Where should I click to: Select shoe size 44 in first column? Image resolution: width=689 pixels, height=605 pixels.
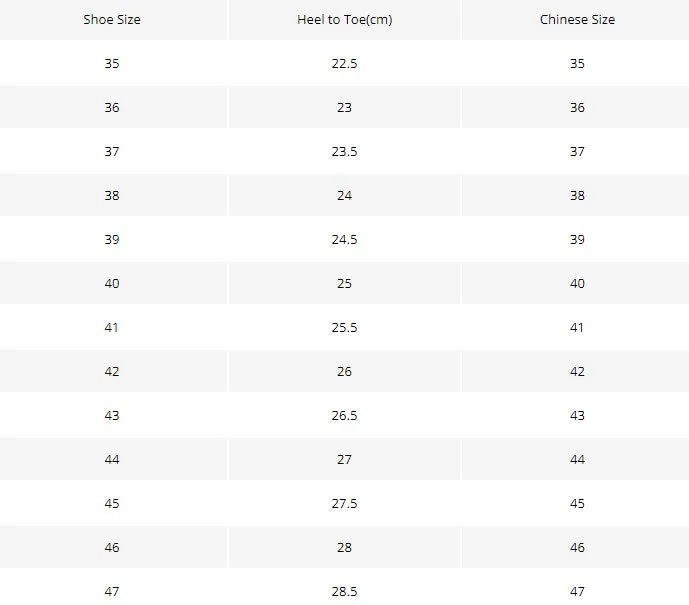112,459
